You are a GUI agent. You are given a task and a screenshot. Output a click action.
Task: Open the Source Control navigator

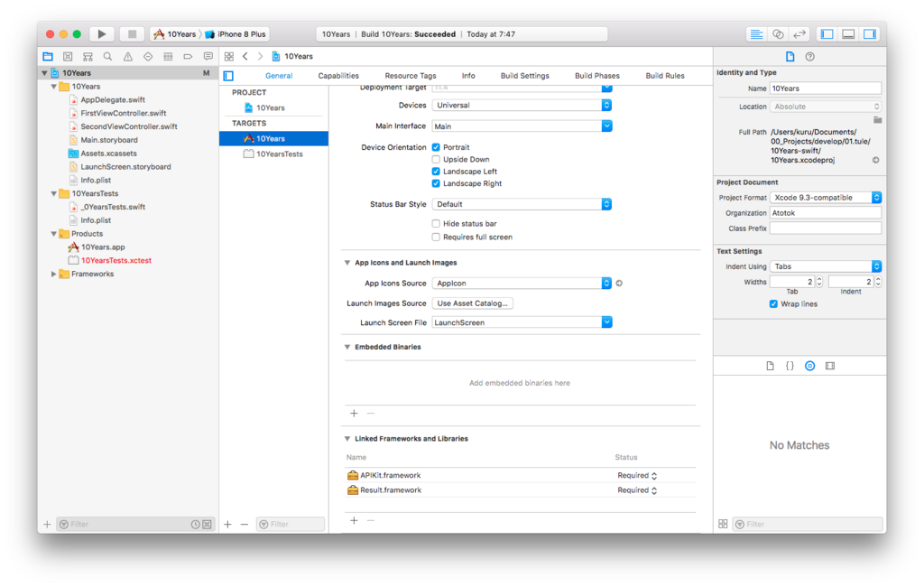tap(68, 57)
